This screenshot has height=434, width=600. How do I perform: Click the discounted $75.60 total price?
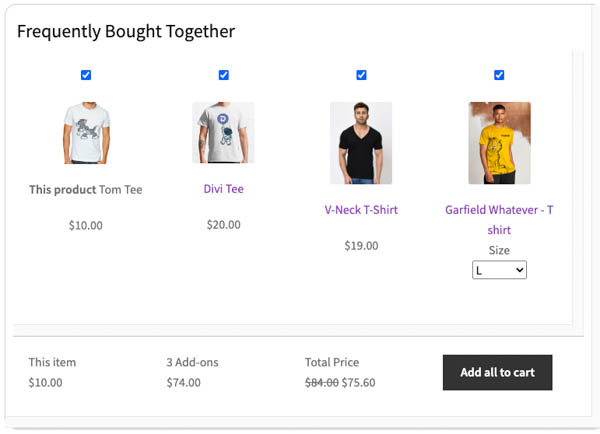pos(359,382)
